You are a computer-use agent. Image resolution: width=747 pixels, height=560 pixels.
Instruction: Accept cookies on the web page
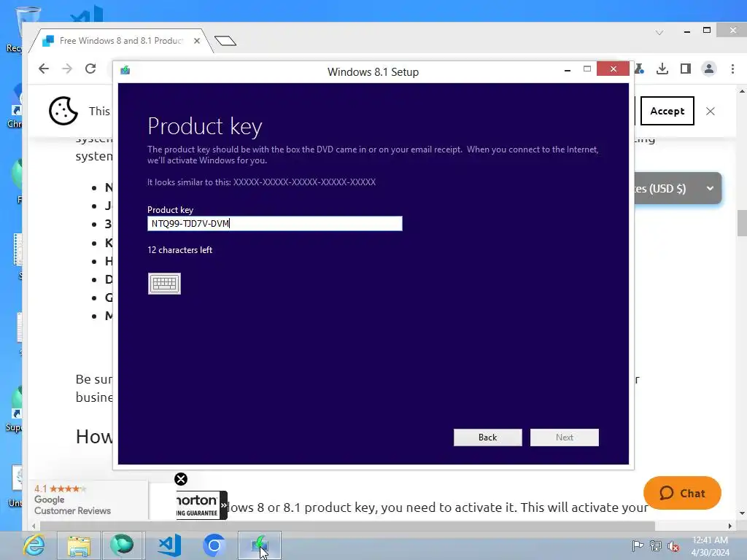click(667, 111)
